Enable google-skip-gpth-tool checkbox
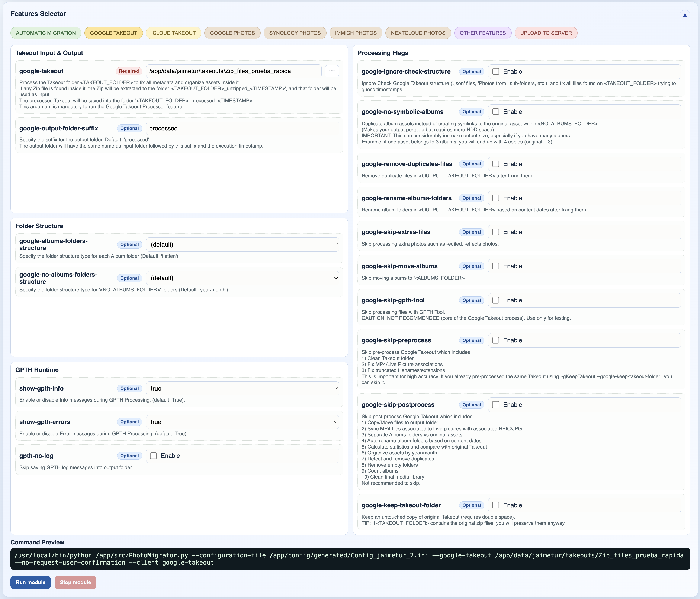The width and height of the screenshot is (700, 599). [x=496, y=300]
